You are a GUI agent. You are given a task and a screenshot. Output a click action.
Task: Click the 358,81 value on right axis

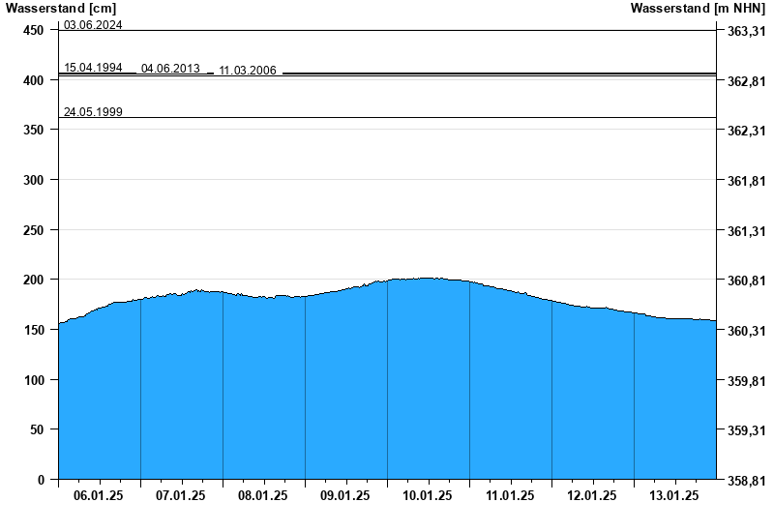pos(746,480)
